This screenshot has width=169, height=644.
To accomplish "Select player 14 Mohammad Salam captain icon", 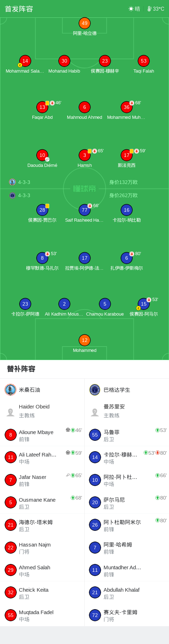I will point(20,65).
